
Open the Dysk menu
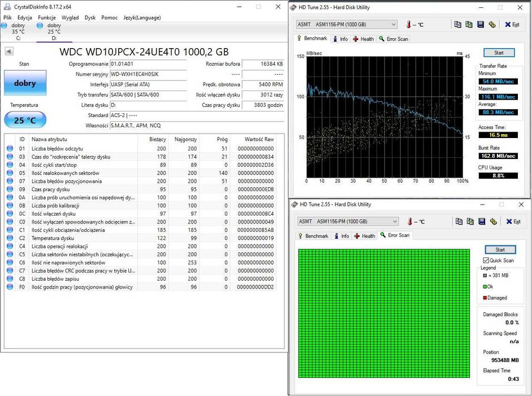tap(90, 18)
